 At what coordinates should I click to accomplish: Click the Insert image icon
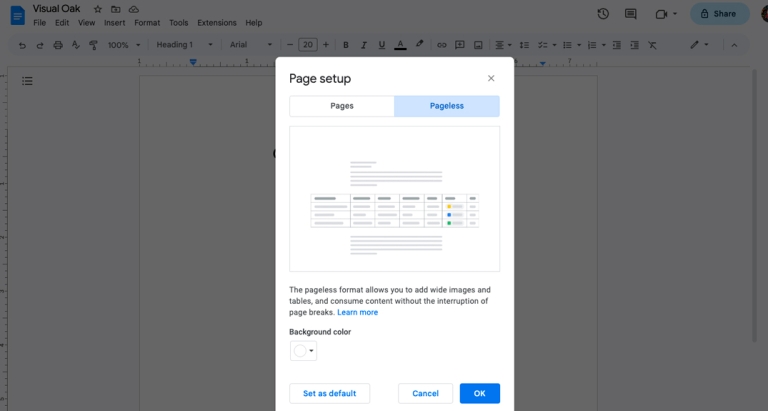(x=478, y=45)
